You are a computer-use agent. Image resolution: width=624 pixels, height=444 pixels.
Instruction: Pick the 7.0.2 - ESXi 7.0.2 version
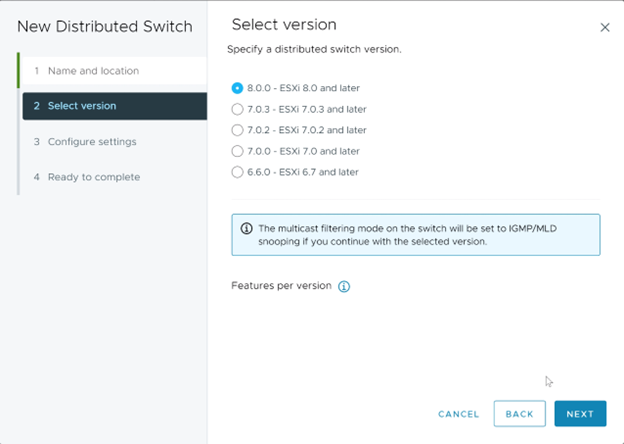click(x=237, y=130)
